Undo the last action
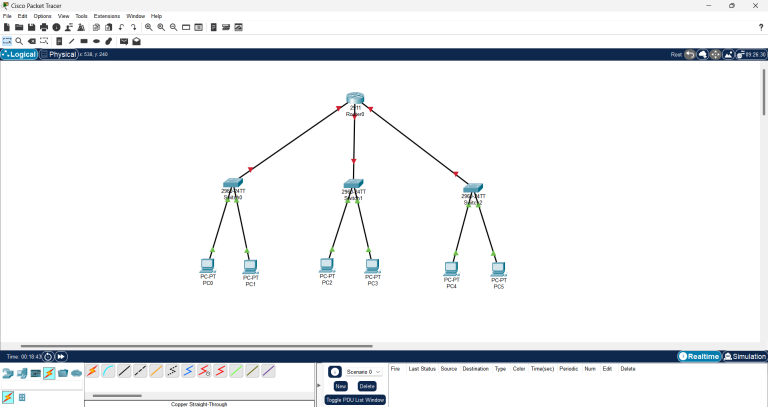 tap(121, 27)
